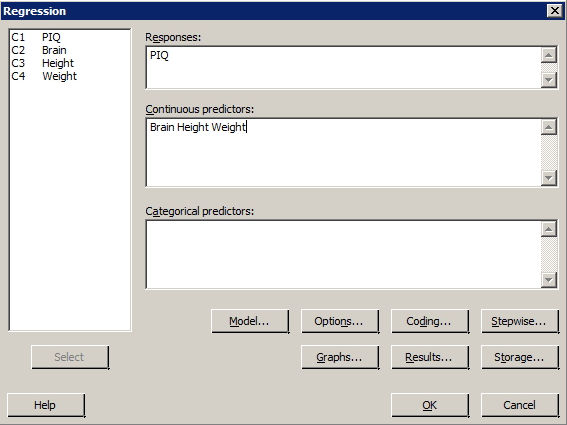Confirm regression with the OK button
567x425 pixels.
pyautogui.click(x=430, y=405)
